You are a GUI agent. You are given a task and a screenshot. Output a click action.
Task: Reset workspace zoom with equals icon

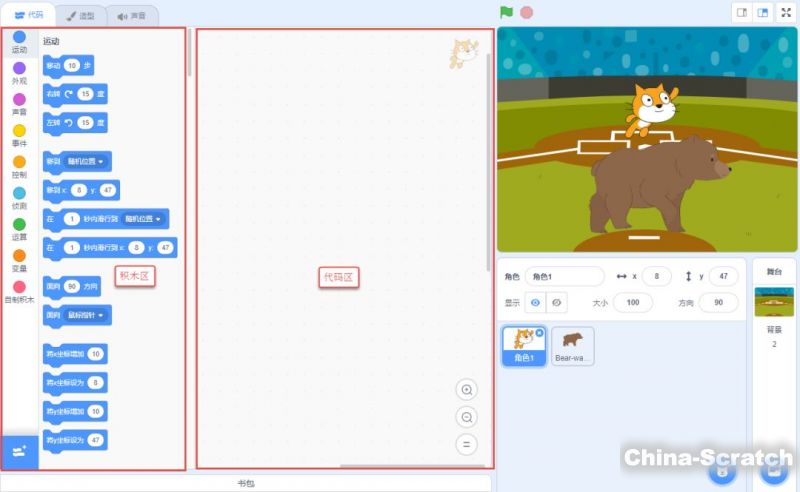pos(466,444)
